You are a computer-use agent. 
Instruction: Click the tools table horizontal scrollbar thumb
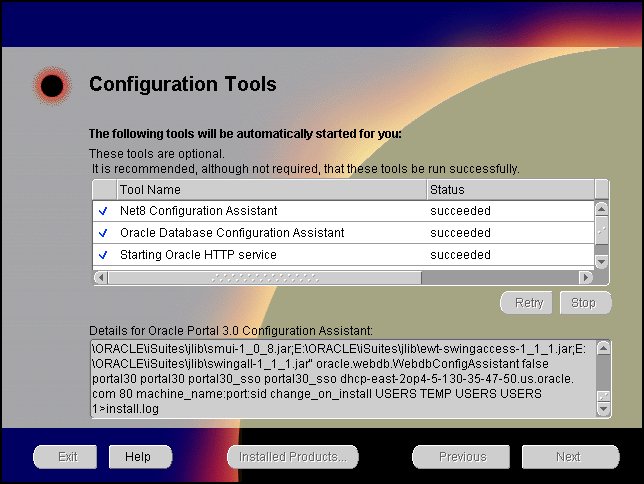(x=265, y=278)
